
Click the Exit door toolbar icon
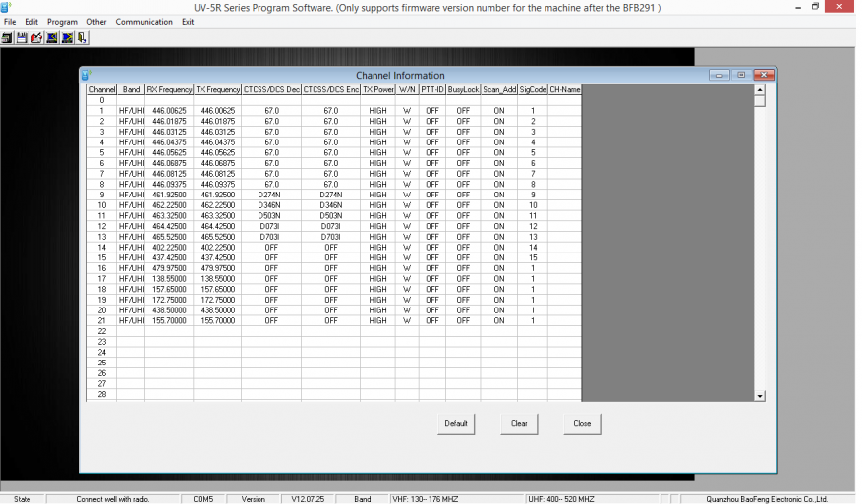(83, 38)
